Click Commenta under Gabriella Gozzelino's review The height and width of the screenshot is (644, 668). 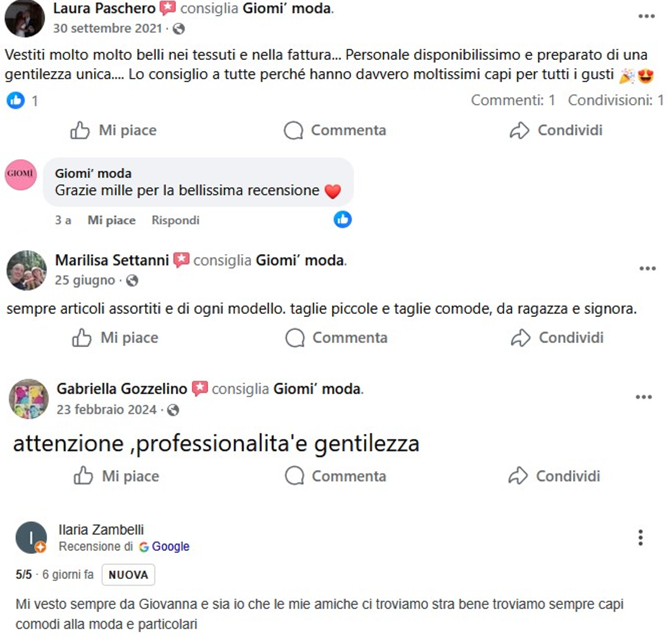336,476
